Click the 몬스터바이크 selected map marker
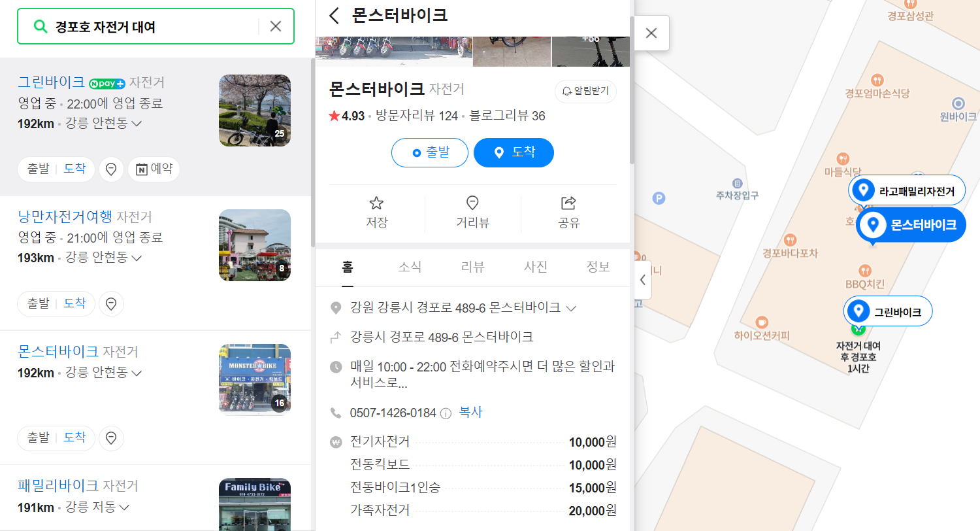Screen dimensions: 980x531 point(911,226)
